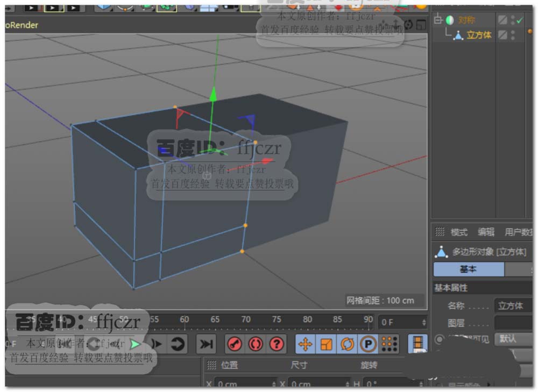Image resolution: width=538 pixels, height=392 pixels.
Task: Open the 编辑器可见 dropdown 默认
Action: click(513, 339)
